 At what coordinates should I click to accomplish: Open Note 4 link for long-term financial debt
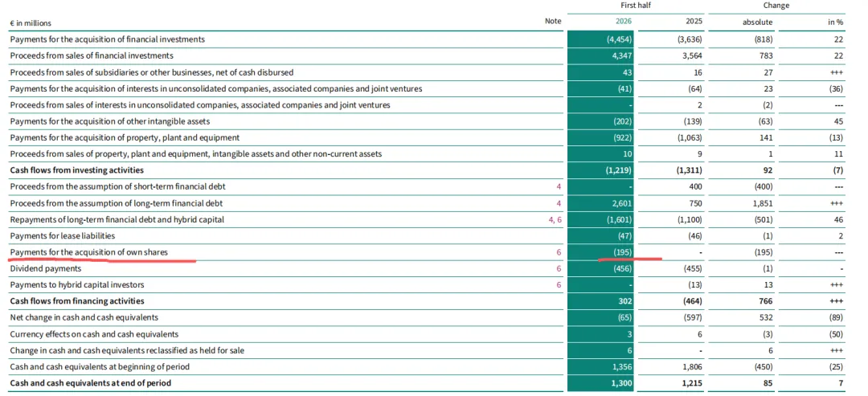(559, 203)
